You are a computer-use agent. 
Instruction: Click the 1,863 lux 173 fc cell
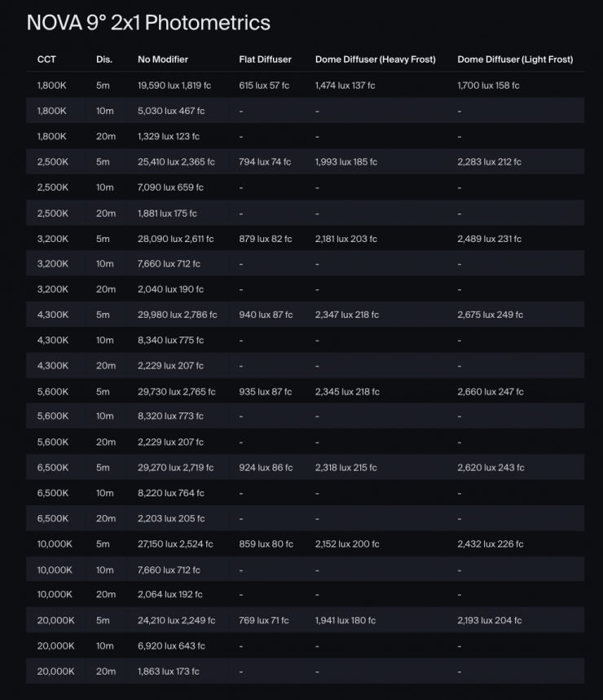(x=168, y=671)
